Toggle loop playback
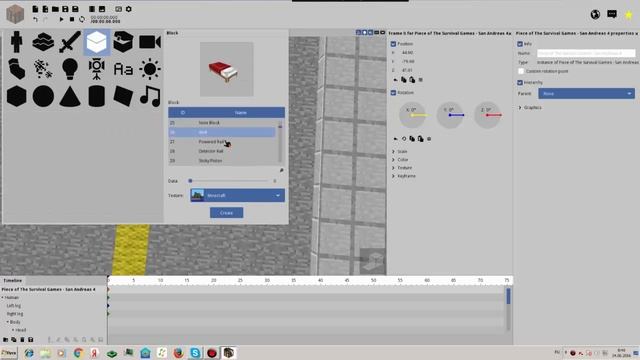The height and width of the screenshot is (360, 640). tap(82, 19)
